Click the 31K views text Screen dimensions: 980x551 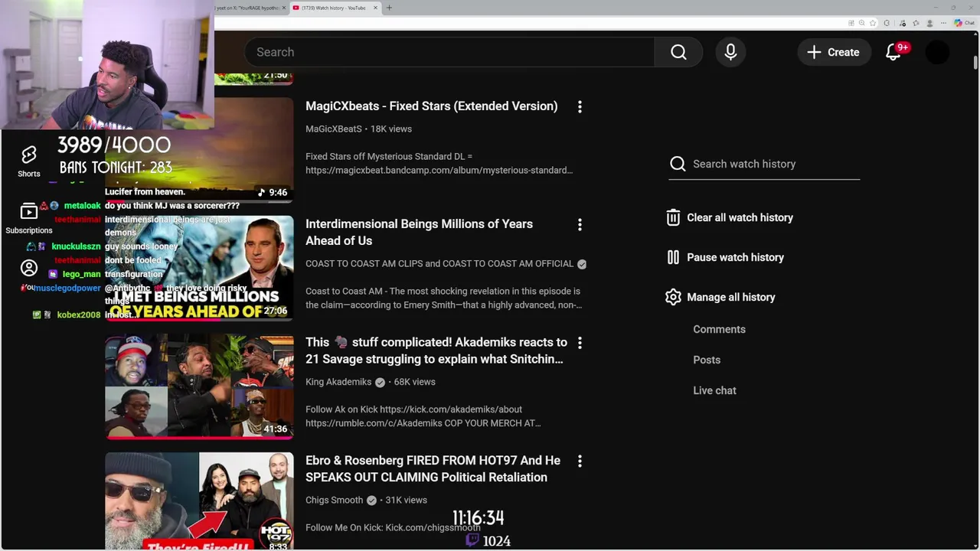click(406, 500)
